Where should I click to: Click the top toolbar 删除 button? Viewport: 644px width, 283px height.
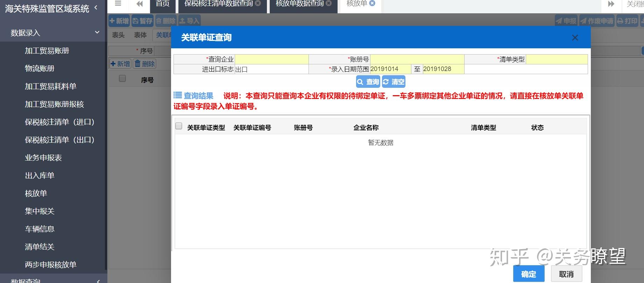click(x=166, y=21)
